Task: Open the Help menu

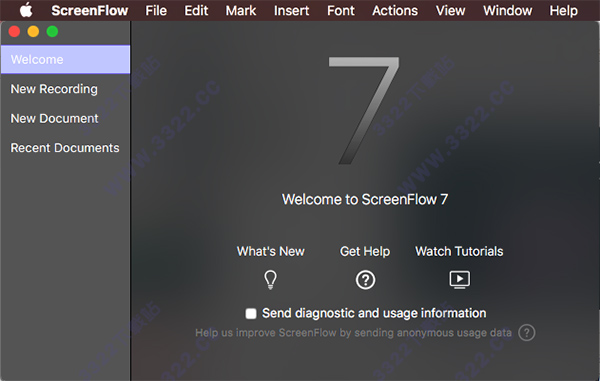Action: (x=563, y=10)
